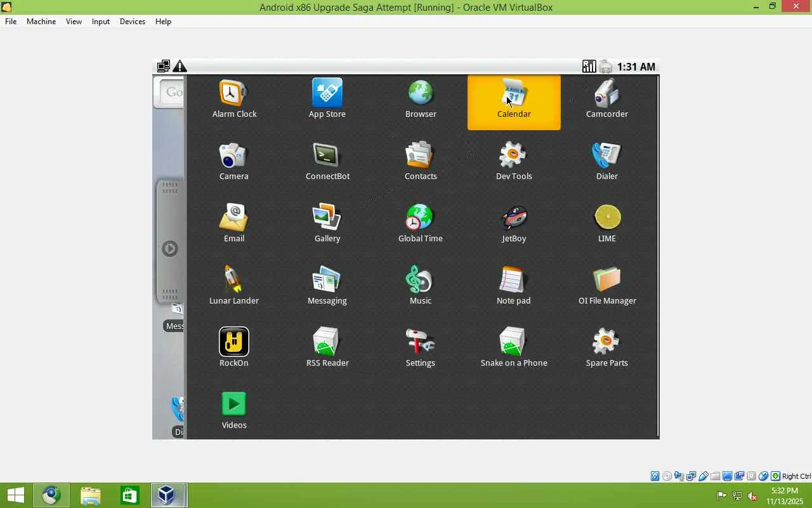812x508 pixels.
Task: Open the Action Center flag icon
Action: pyautogui.click(x=722, y=496)
